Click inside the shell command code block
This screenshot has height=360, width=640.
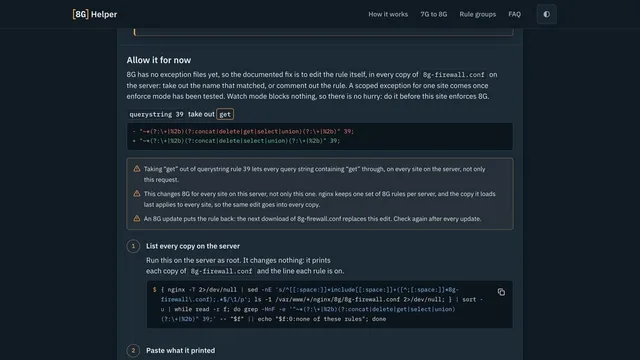coord(329,304)
